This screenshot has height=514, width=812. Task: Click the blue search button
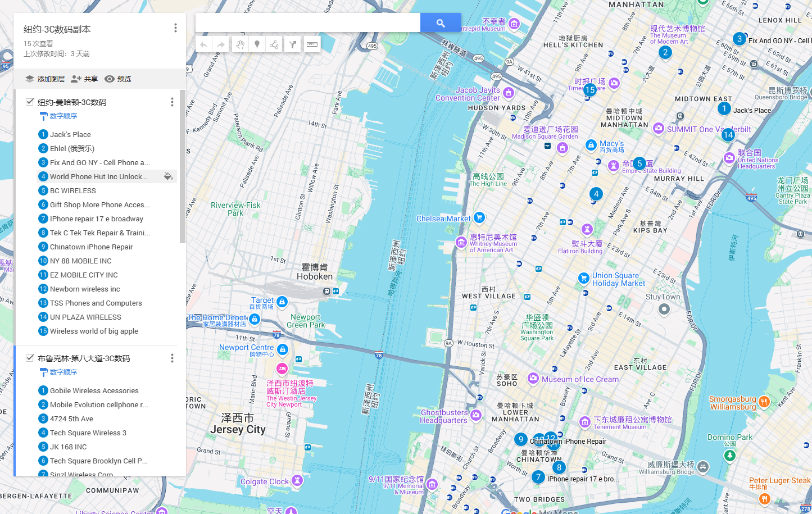click(x=441, y=23)
